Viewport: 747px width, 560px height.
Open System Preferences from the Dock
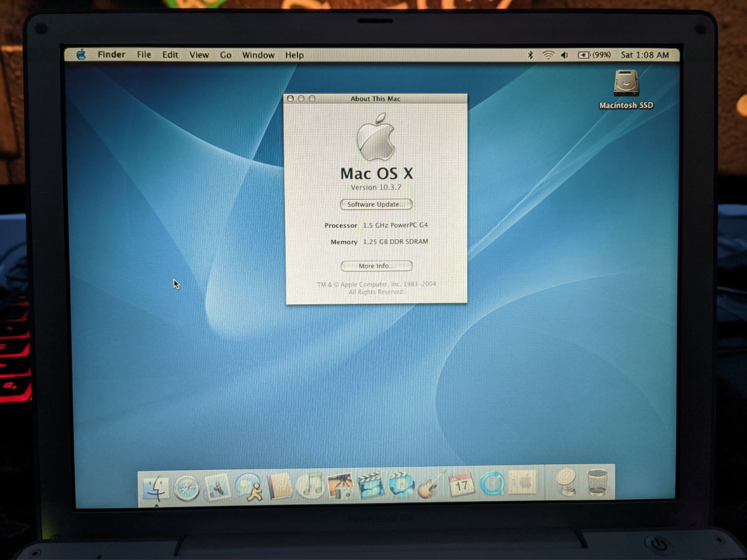tap(522, 483)
